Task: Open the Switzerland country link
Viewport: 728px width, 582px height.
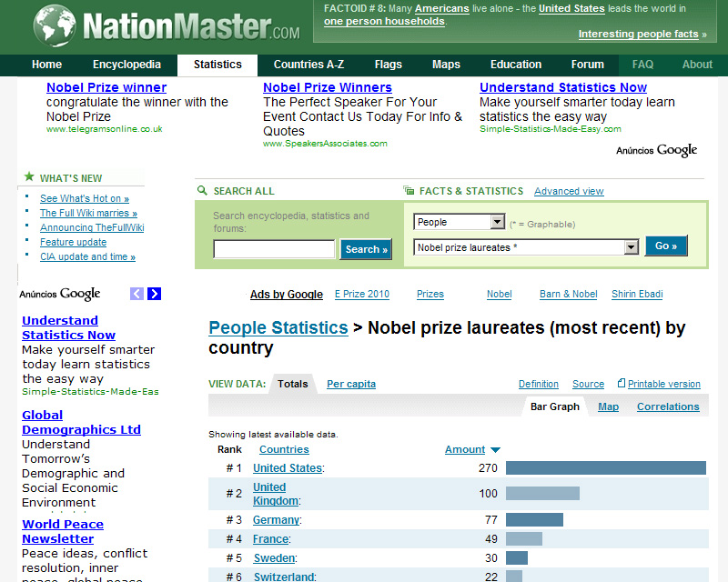Action: coord(284,577)
